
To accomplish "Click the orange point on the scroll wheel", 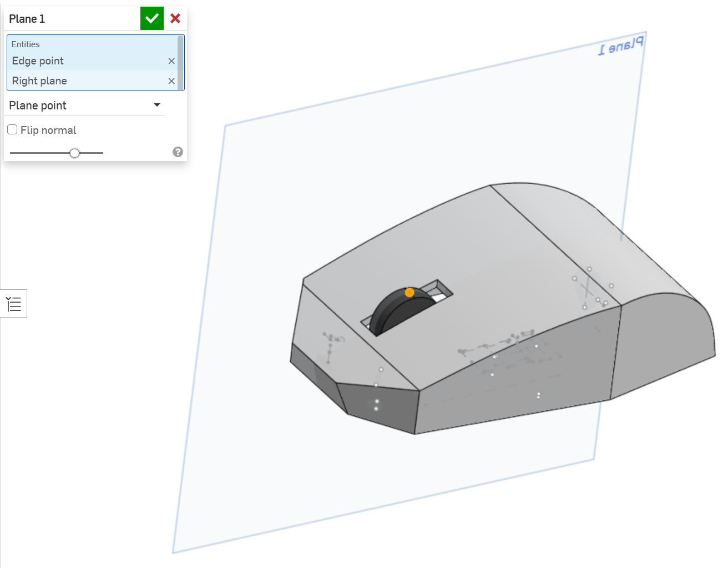I will pos(410,293).
